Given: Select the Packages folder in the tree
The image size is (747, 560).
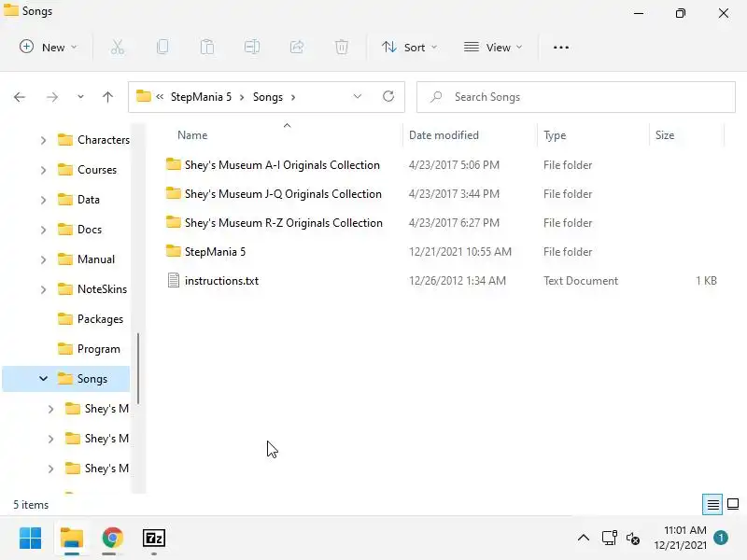Looking at the screenshot, I should coord(91,319).
